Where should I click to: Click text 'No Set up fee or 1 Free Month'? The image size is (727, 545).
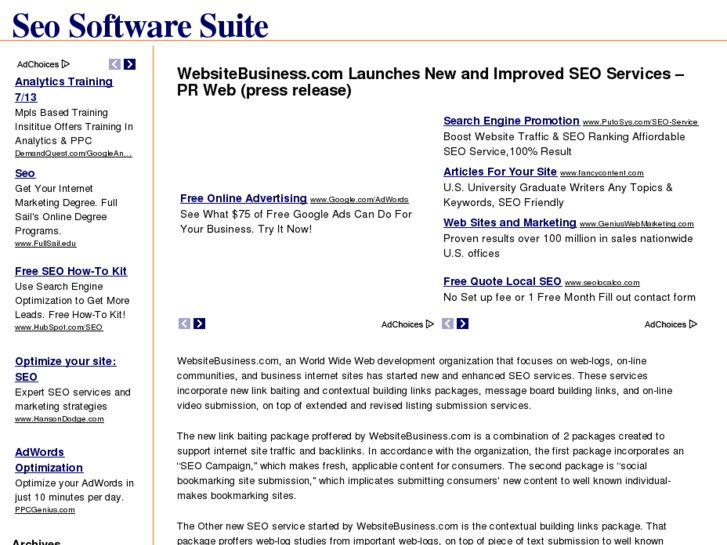click(x=520, y=297)
